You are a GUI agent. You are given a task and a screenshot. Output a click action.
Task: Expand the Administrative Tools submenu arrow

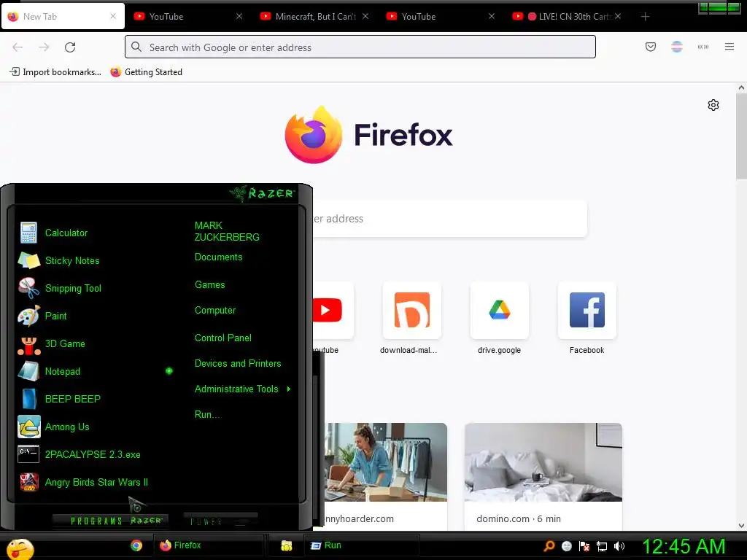coord(289,389)
